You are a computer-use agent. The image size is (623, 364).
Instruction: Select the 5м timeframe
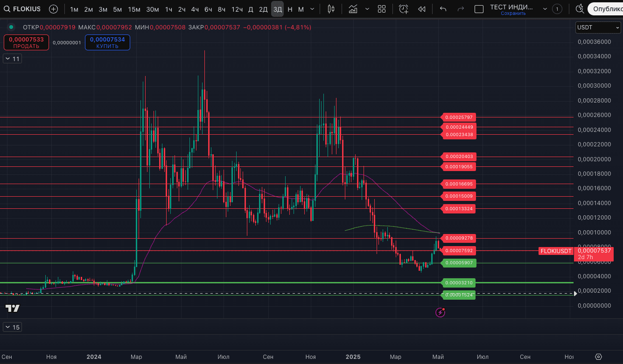pyautogui.click(x=118, y=9)
